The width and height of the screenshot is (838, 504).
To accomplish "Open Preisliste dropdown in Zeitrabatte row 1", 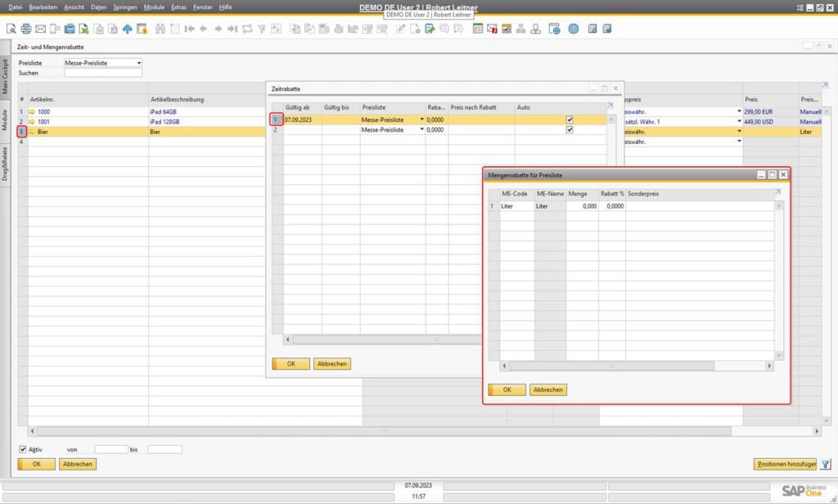I will [x=421, y=119].
